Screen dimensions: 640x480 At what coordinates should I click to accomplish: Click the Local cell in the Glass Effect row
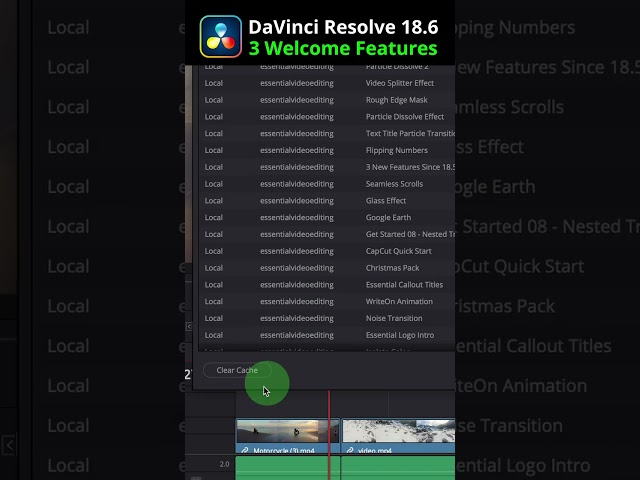[x=213, y=200]
